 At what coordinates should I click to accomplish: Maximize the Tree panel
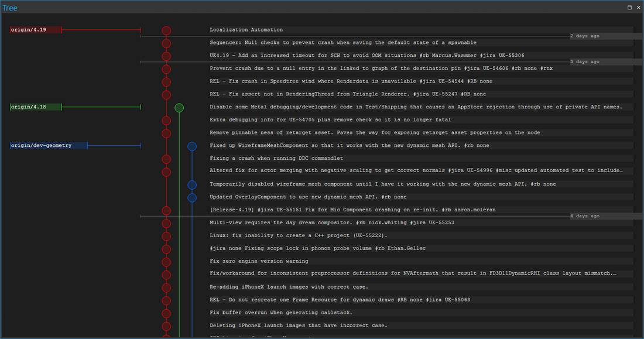[x=629, y=8]
